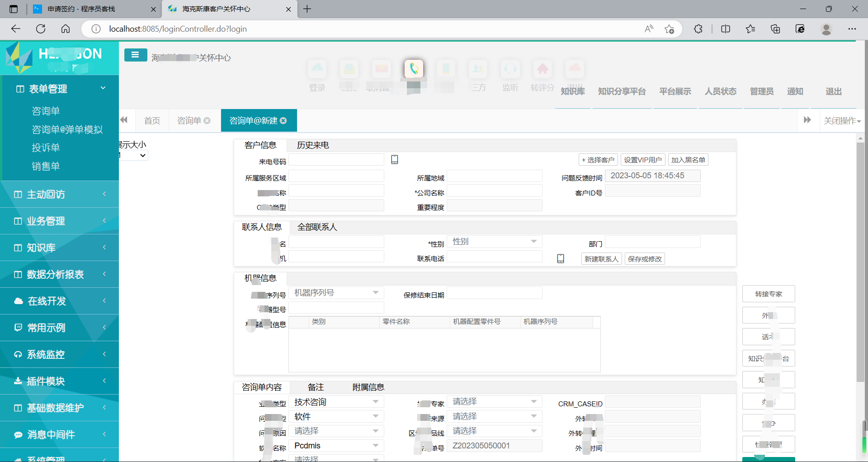
Task: Click the pink envelope softphone icon
Action: click(381, 69)
